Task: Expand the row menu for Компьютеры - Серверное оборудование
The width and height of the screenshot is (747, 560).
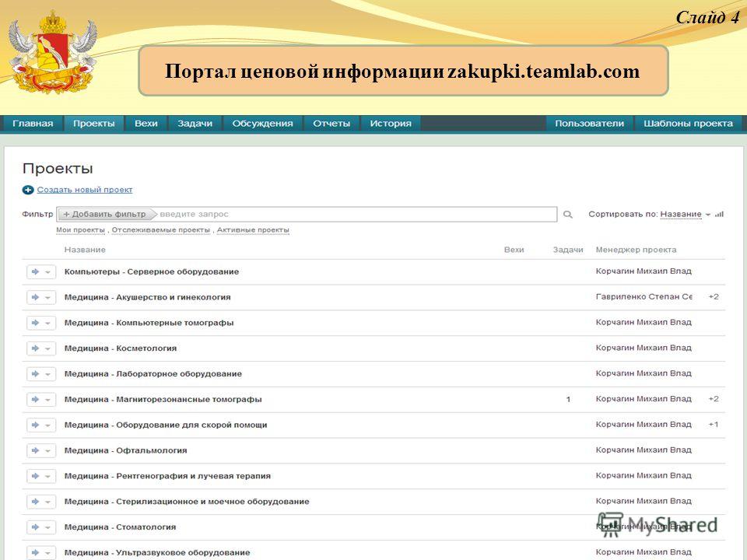Action: coord(47,272)
